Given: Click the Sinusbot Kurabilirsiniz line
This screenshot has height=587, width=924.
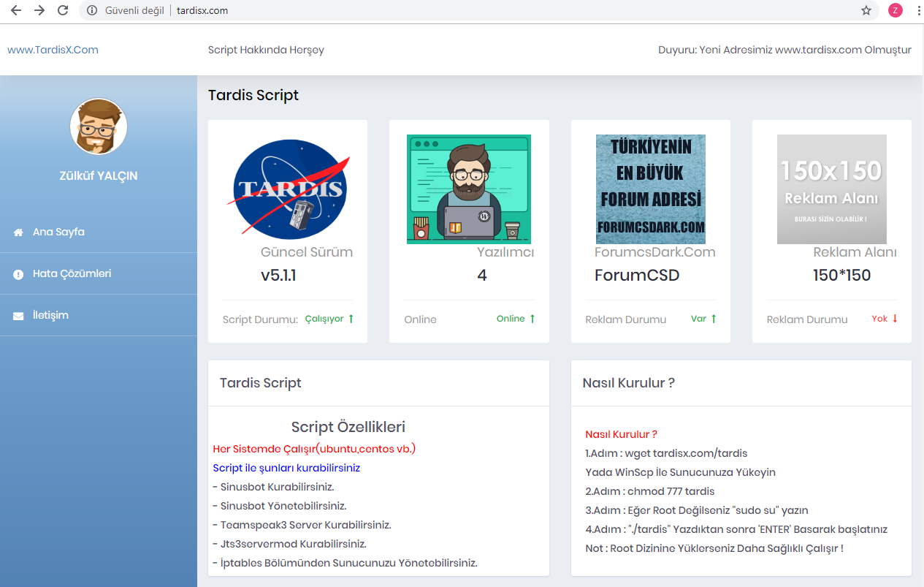Looking at the screenshot, I should 274,487.
